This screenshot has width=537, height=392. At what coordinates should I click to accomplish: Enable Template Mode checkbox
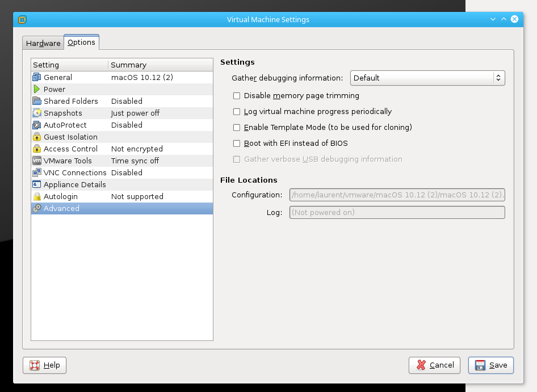point(237,128)
